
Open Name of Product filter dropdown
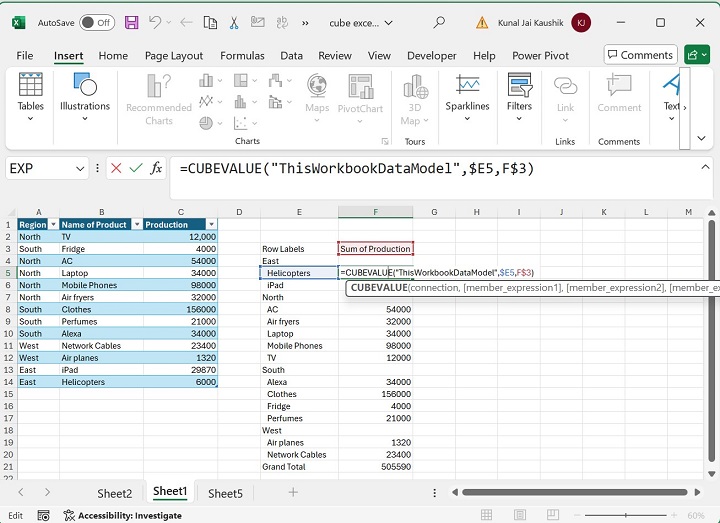tap(136, 225)
